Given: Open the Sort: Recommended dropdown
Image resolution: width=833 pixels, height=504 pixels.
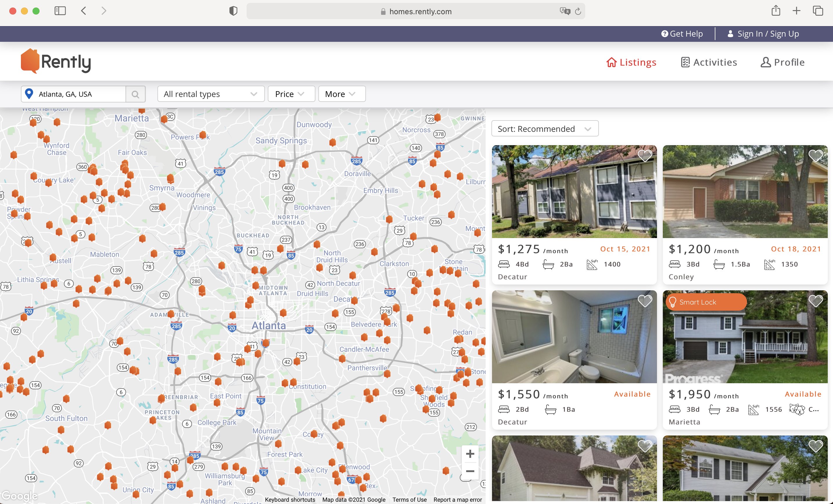Looking at the screenshot, I should click(545, 129).
